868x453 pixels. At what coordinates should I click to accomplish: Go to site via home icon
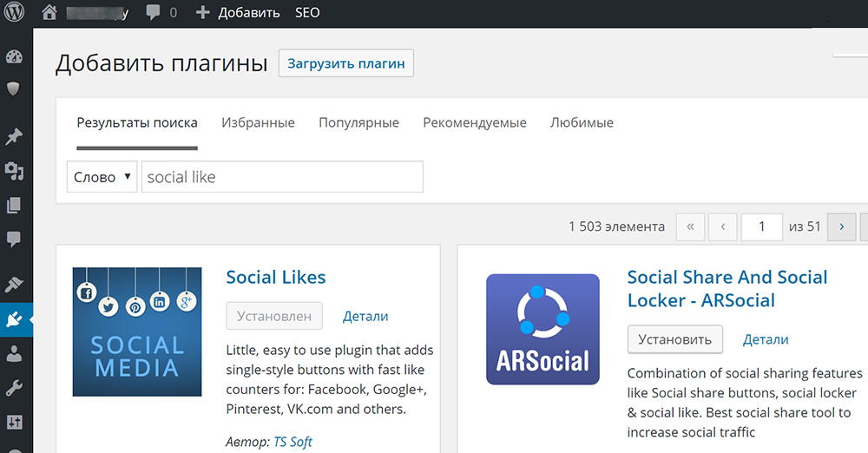[x=49, y=13]
